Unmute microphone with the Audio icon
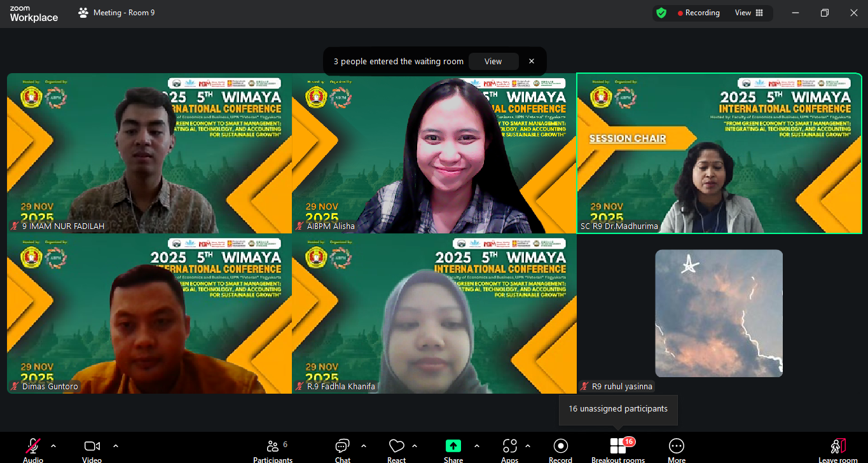Viewport: 868px width, 463px height. (x=33, y=446)
